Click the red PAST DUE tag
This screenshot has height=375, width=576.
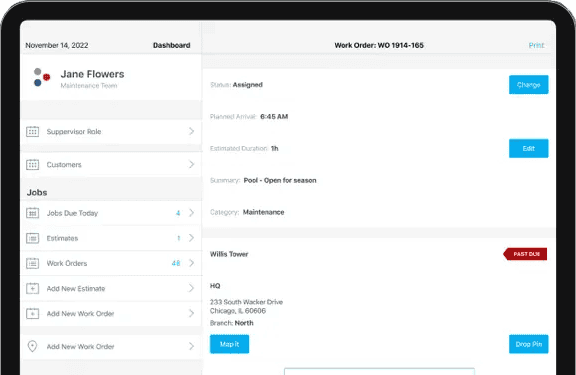[x=525, y=254]
